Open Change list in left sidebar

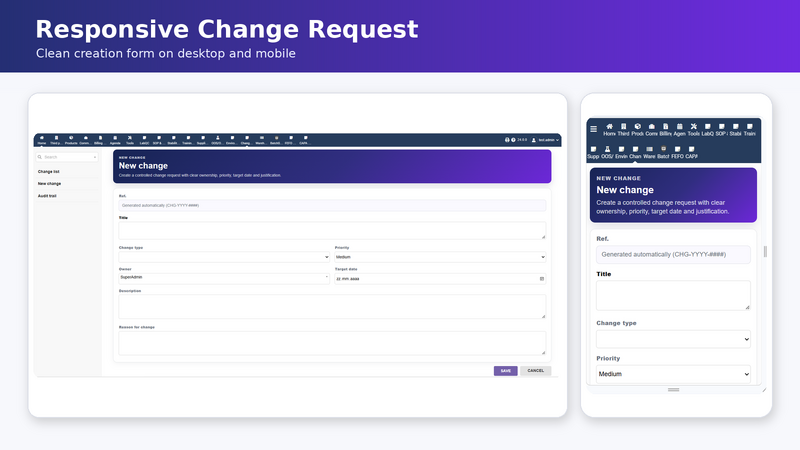coord(48,171)
